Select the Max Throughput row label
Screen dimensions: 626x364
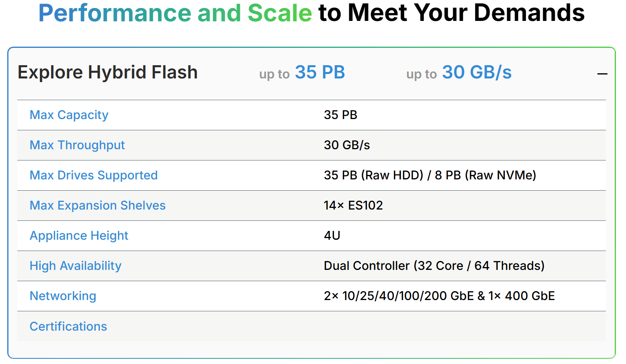point(77,145)
